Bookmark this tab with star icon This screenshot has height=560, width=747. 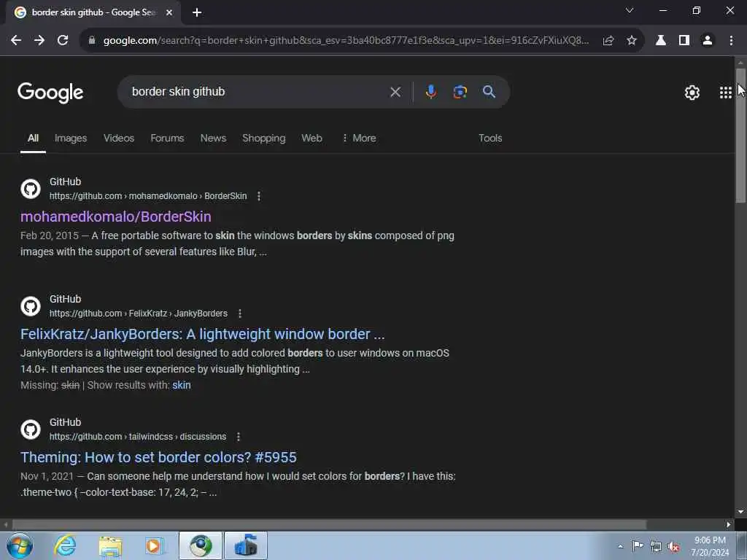pyautogui.click(x=632, y=41)
